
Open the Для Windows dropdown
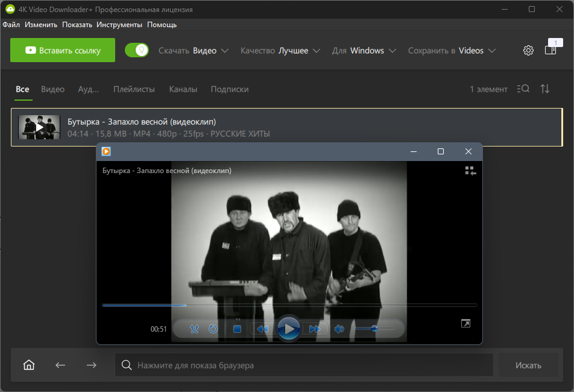coord(364,51)
